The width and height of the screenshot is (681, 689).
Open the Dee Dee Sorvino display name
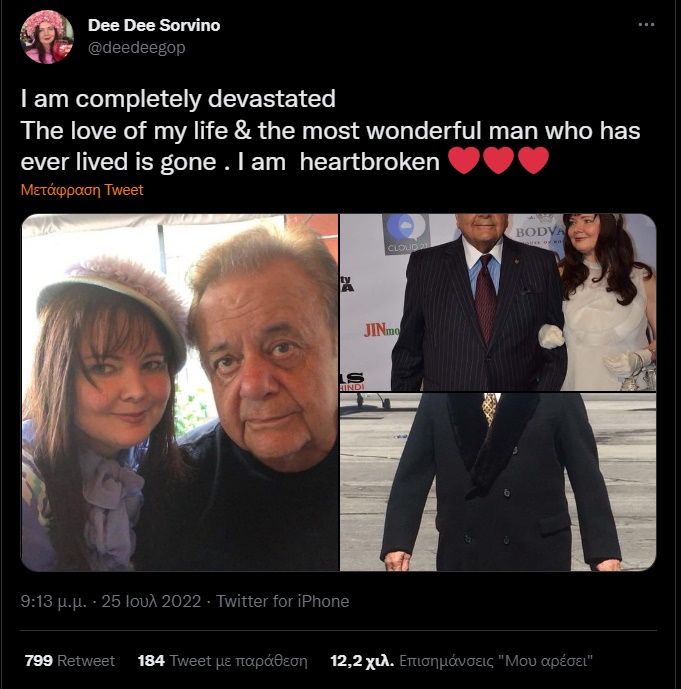click(x=154, y=25)
